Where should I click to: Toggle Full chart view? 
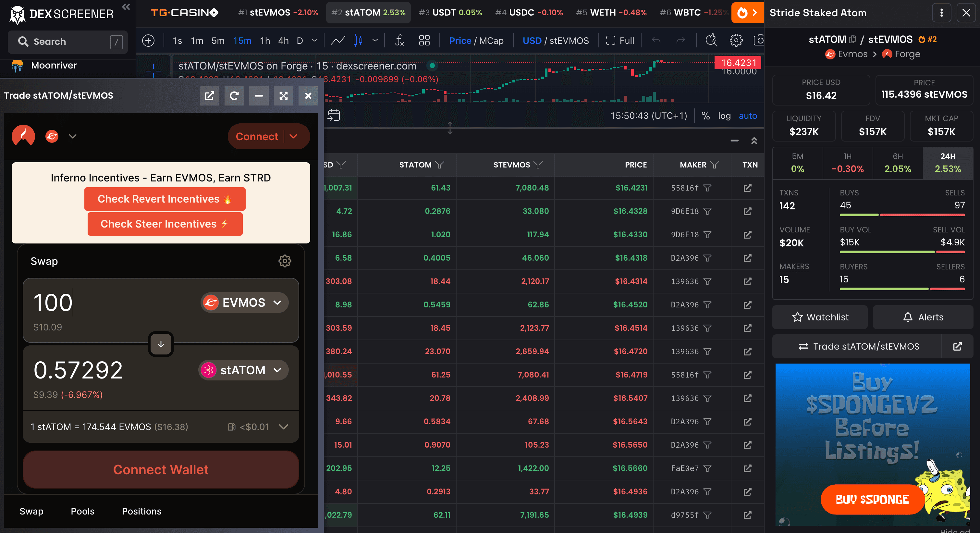pyautogui.click(x=620, y=40)
